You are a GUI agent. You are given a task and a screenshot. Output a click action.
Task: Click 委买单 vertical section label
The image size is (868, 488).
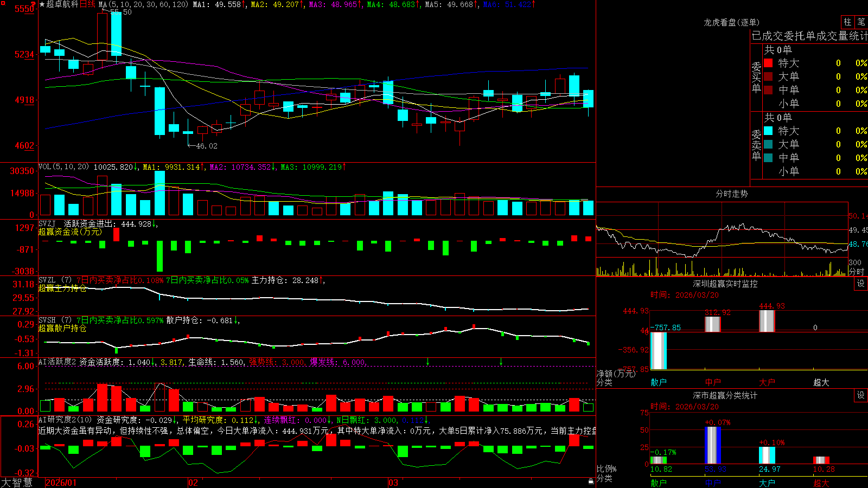point(756,78)
